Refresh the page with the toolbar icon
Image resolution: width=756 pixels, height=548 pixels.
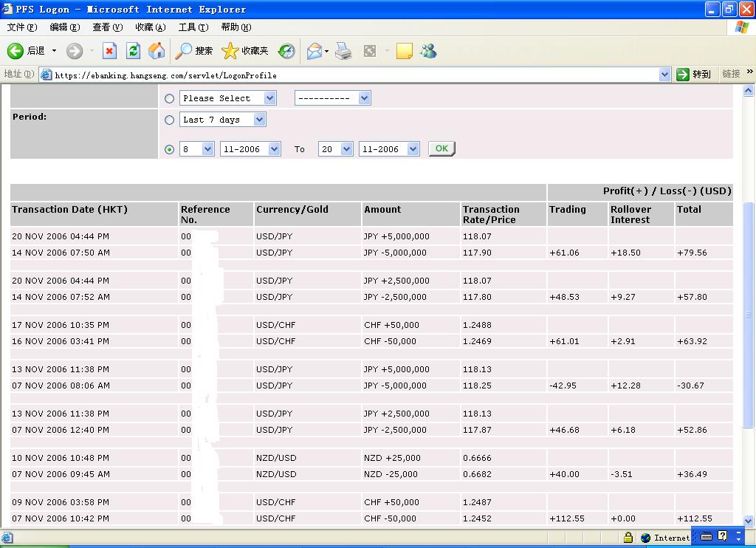pyautogui.click(x=133, y=51)
